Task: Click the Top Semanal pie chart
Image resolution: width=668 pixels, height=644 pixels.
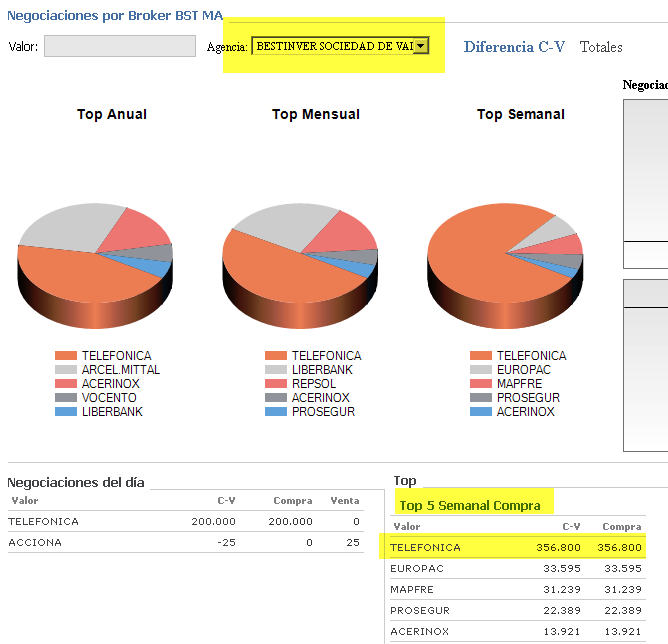Action: coord(505,265)
